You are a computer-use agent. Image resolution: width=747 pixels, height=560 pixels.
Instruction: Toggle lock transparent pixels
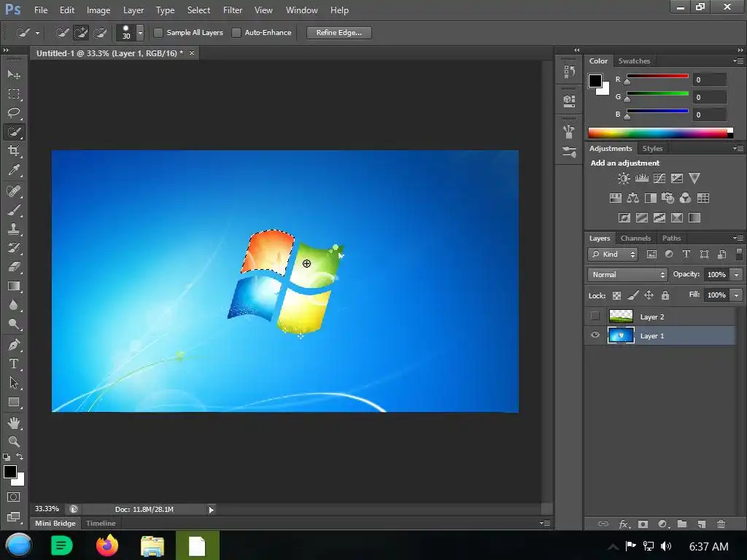[x=616, y=295]
